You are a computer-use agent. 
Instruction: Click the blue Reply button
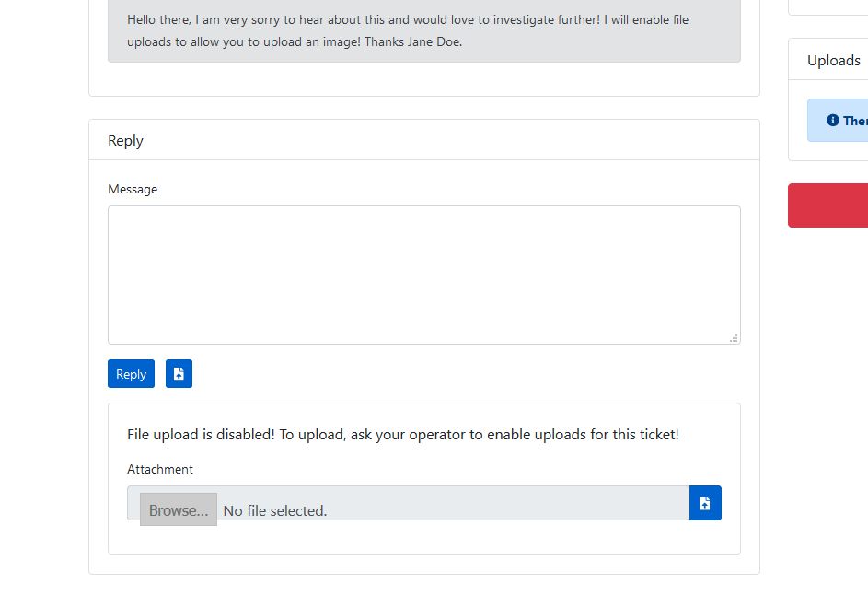pyautogui.click(x=131, y=374)
